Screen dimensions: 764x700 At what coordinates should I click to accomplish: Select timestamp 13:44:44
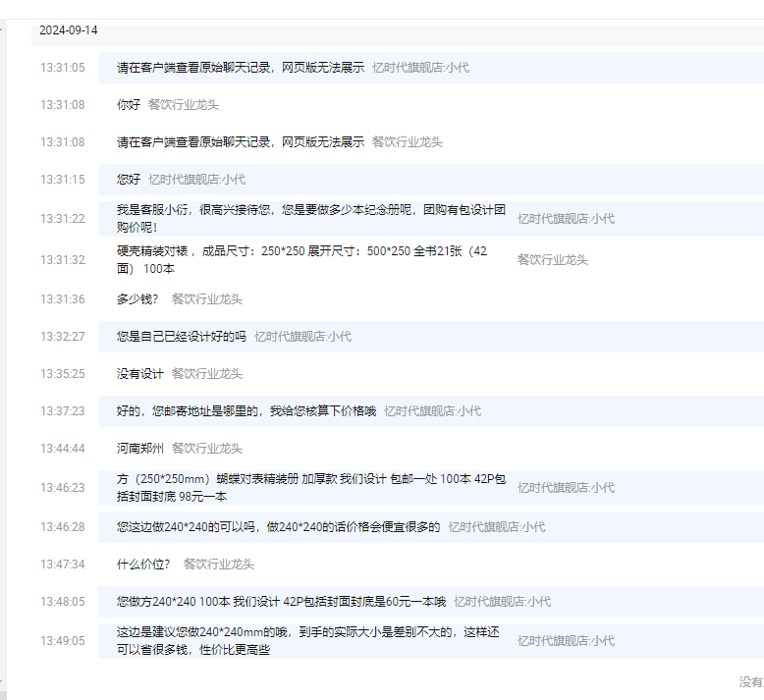(63, 448)
